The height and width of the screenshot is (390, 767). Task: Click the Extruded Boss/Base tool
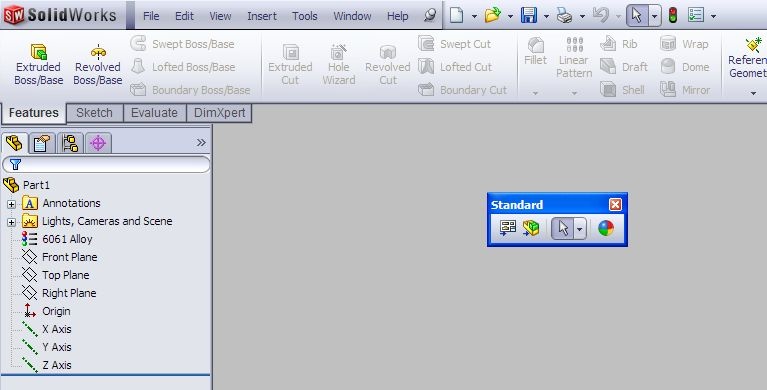pyautogui.click(x=39, y=65)
